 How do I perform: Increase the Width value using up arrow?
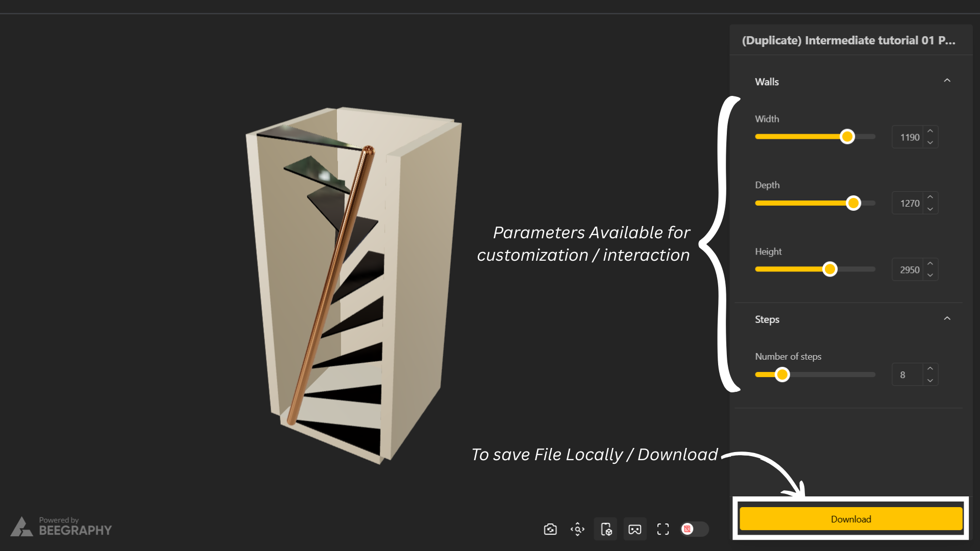930,131
